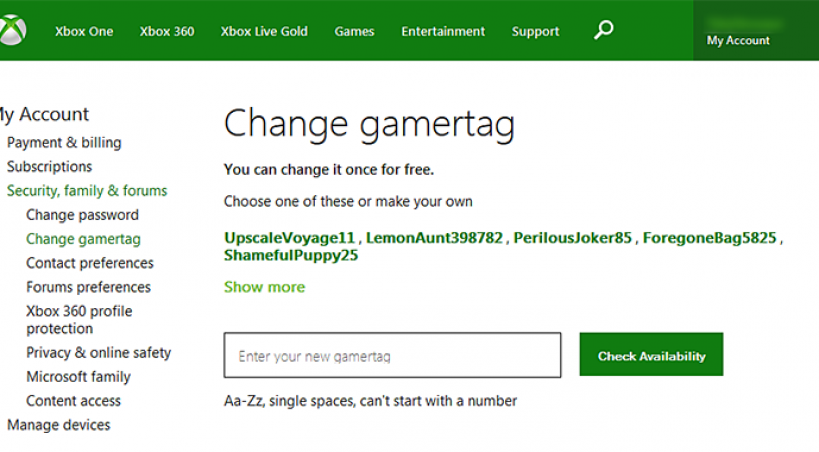Expand suggestions with Show more
The width and height of the screenshot is (819, 452).
click(x=264, y=287)
